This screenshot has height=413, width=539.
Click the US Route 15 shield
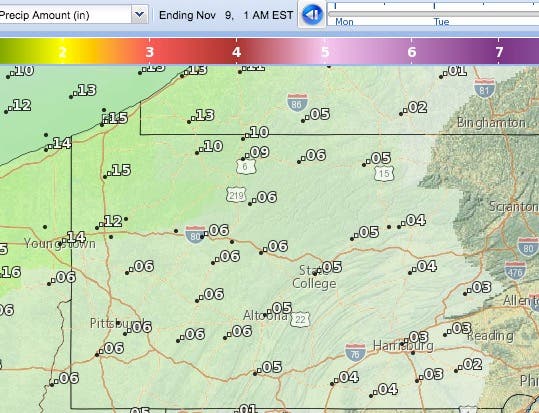coord(384,174)
